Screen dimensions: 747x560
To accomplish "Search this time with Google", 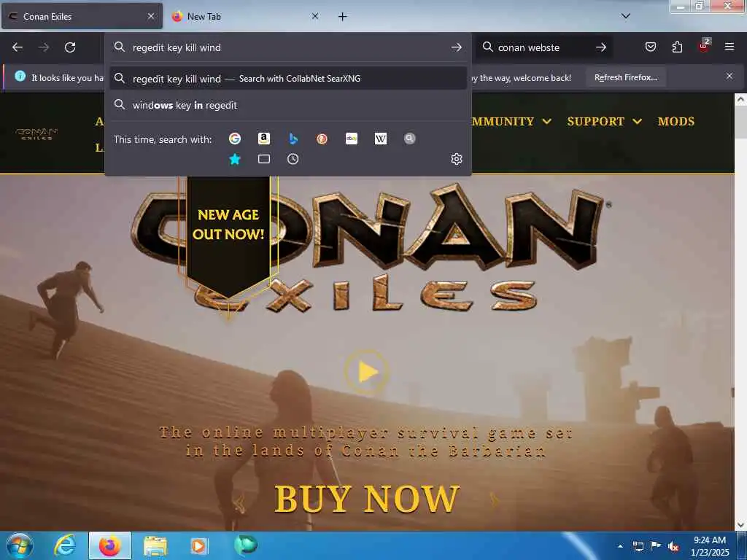I will point(235,139).
